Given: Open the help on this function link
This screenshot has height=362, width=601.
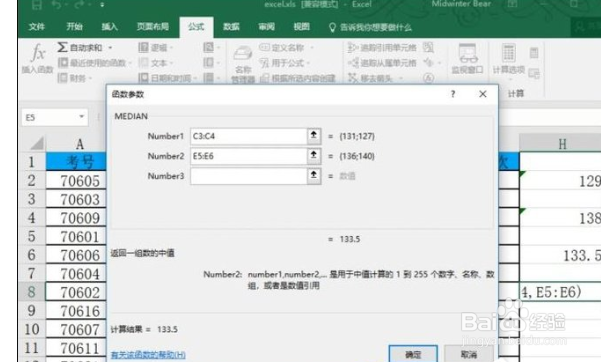Looking at the screenshot, I should (x=148, y=355).
